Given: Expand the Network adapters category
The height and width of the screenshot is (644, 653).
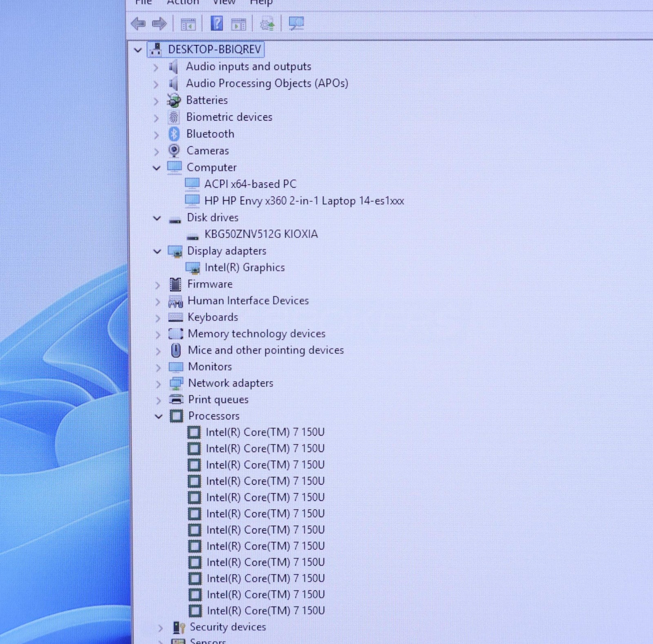Looking at the screenshot, I should tap(158, 384).
